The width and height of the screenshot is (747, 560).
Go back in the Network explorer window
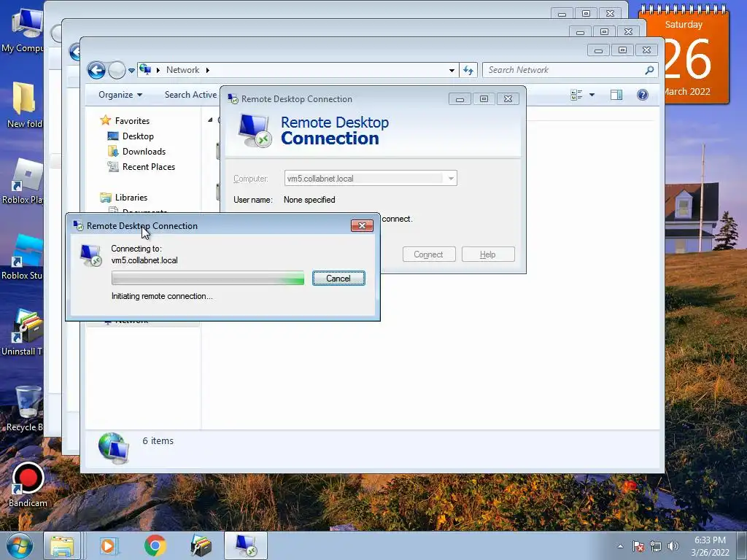tap(96, 71)
